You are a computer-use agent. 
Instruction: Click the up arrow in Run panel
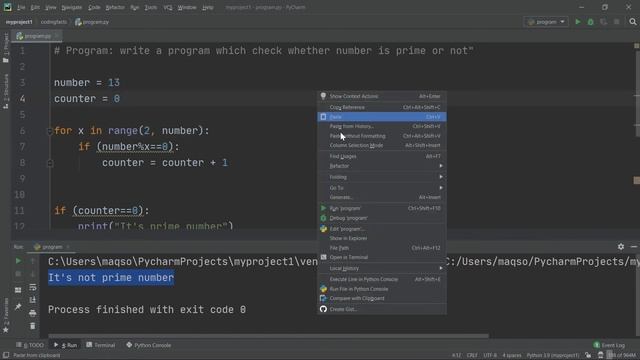point(33,261)
